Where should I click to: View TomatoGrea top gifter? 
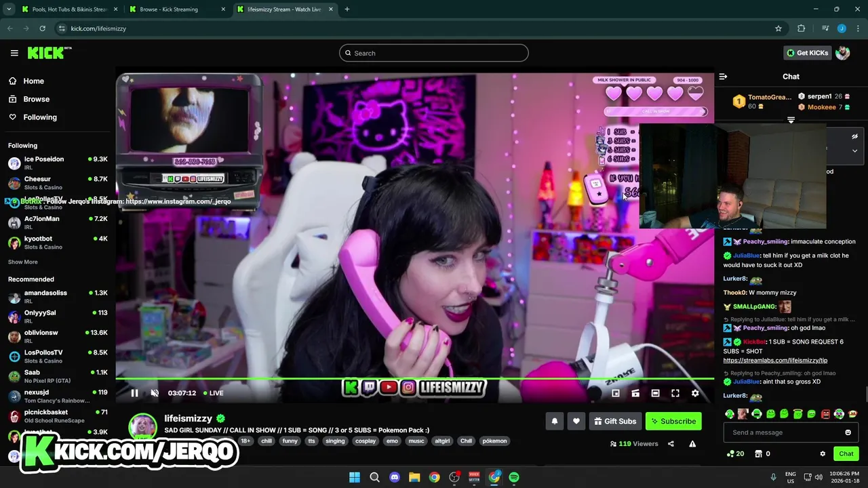click(x=762, y=102)
